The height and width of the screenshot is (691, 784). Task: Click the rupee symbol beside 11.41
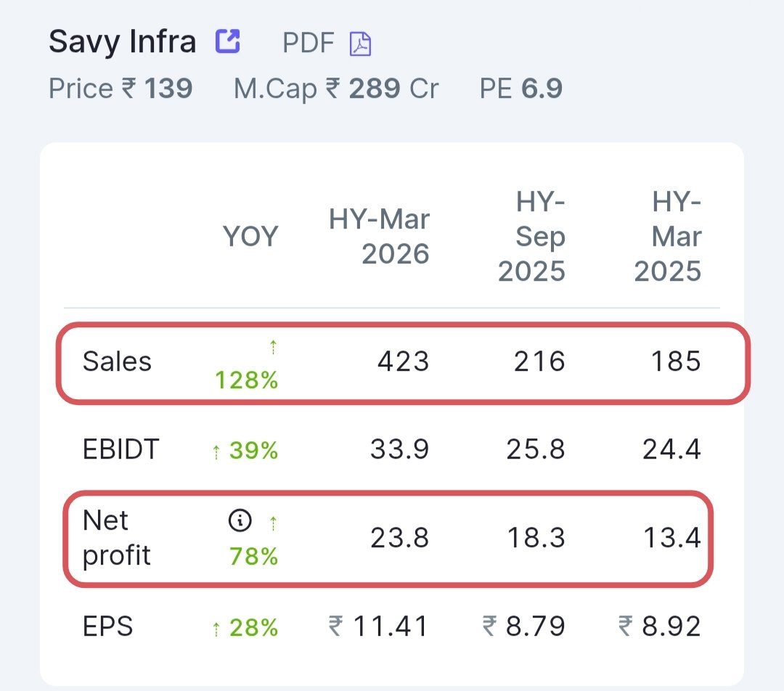tap(336, 626)
